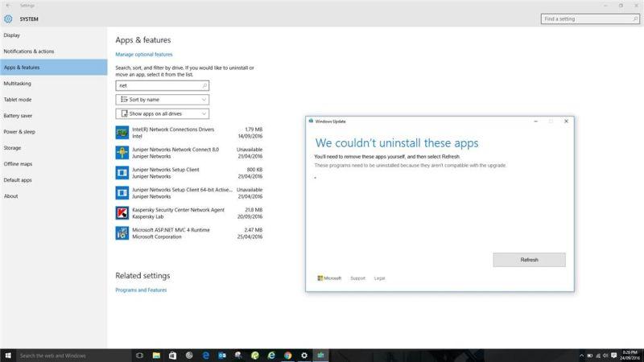Screen dimensions: 644x362
Task: Open Programs and Features link
Action: (x=141, y=290)
